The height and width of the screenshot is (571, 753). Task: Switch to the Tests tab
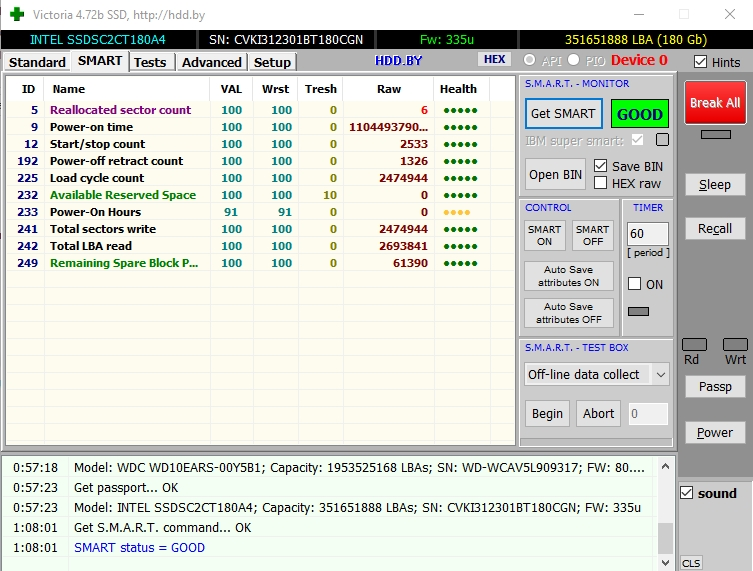point(150,62)
